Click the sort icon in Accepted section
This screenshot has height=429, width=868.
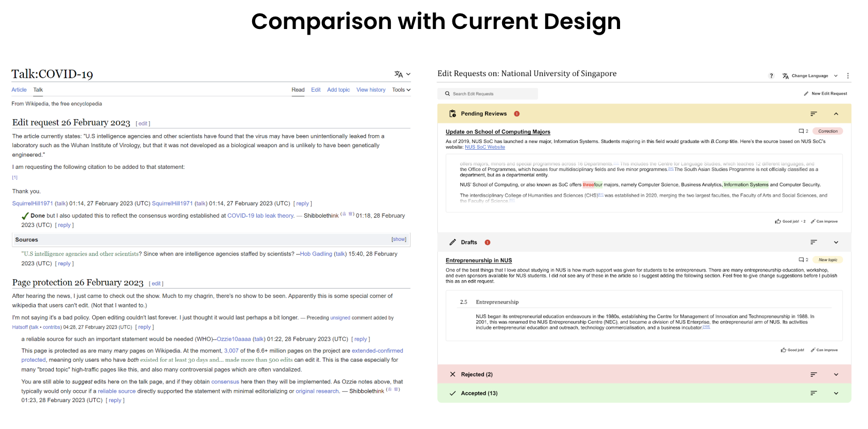(814, 393)
